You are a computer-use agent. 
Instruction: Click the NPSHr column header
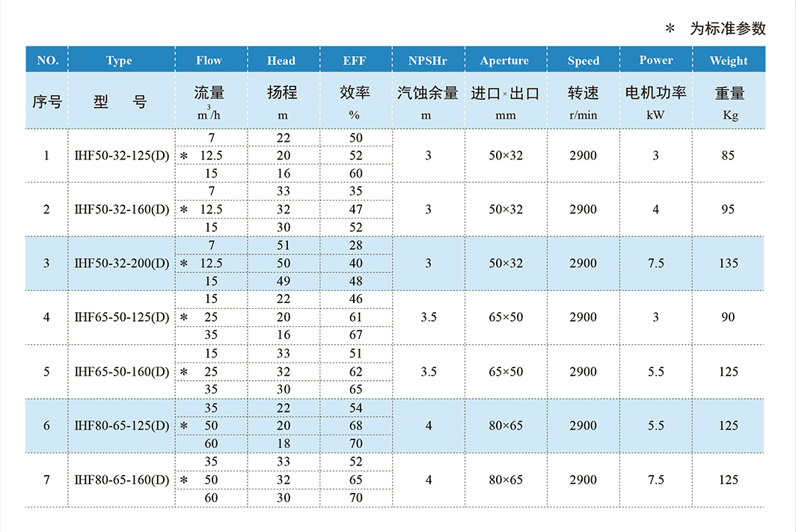tap(428, 61)
